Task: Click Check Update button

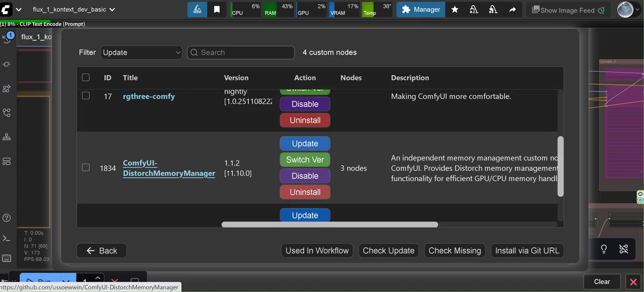Action: pos(389,251)
